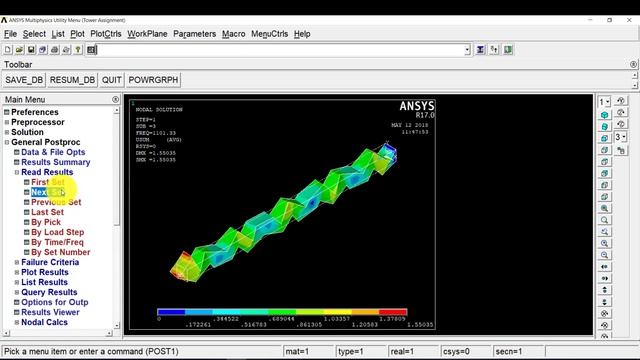Collapse the Main Menu panel round button
640x360 pixels.
click(x=116, y=99)
